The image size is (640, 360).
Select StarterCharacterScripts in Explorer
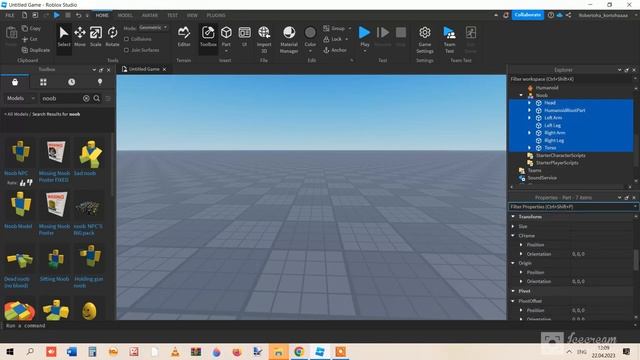(x=560, y=156)
